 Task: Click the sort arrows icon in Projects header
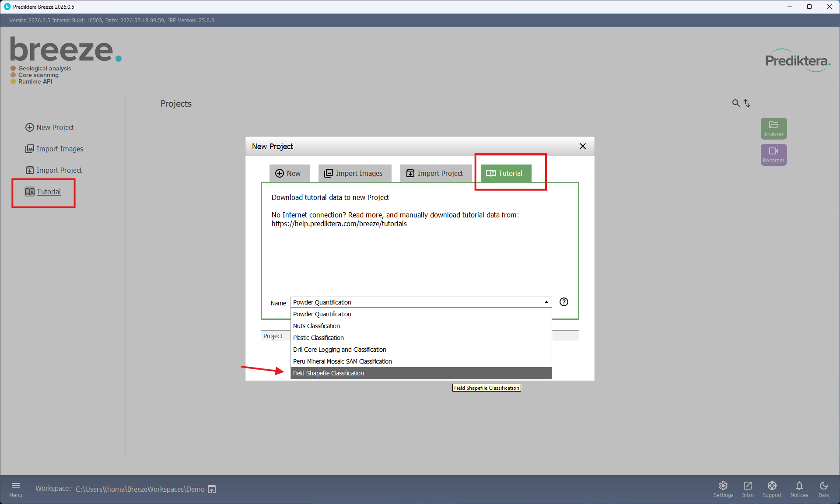747,103
